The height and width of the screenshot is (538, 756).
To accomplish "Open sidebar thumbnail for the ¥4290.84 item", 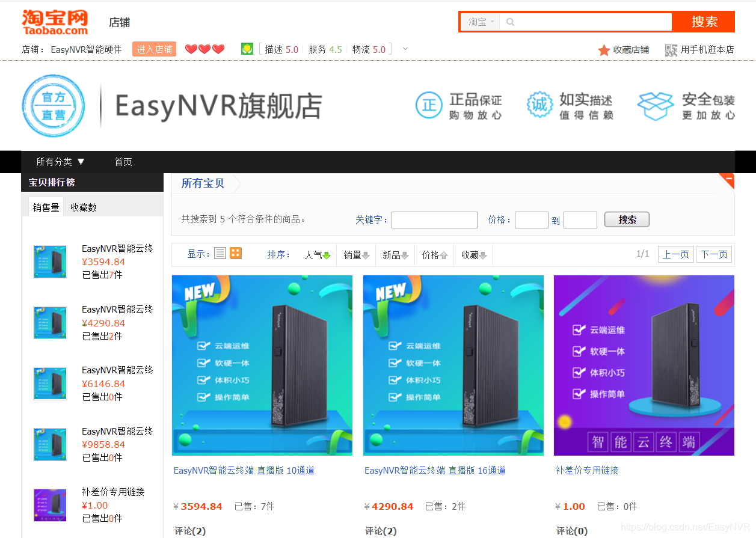I will [51, 322].
